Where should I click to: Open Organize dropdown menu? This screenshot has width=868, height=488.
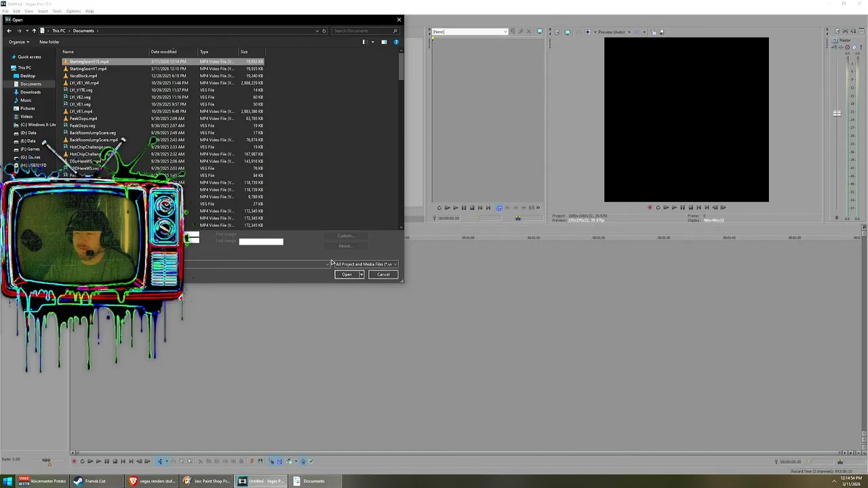tap(18, 42)
